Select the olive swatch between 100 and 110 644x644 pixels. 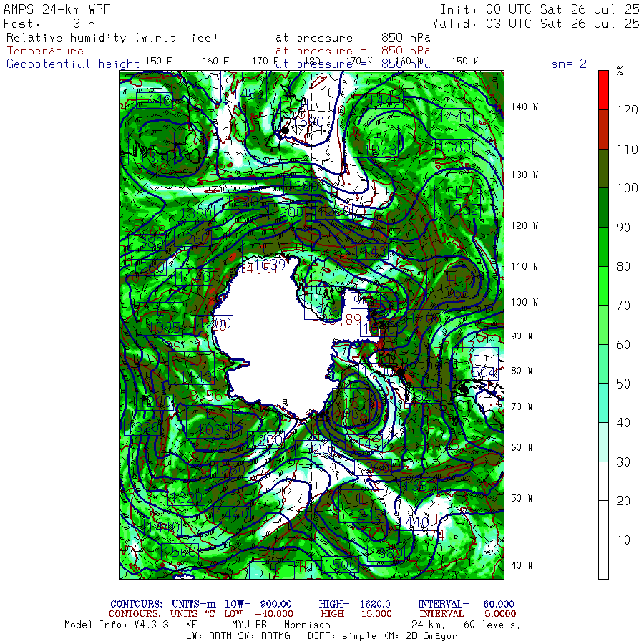click(603, 168)
